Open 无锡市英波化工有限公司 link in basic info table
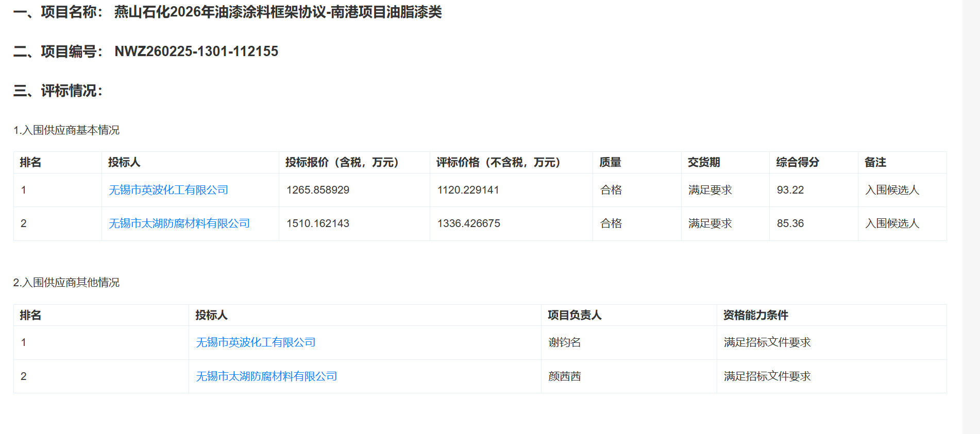Viewport: 980px width, 434px height. point(168,190)
